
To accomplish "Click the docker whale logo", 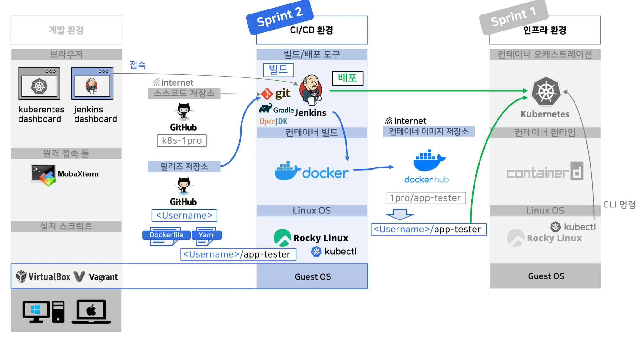I will 287,171.
